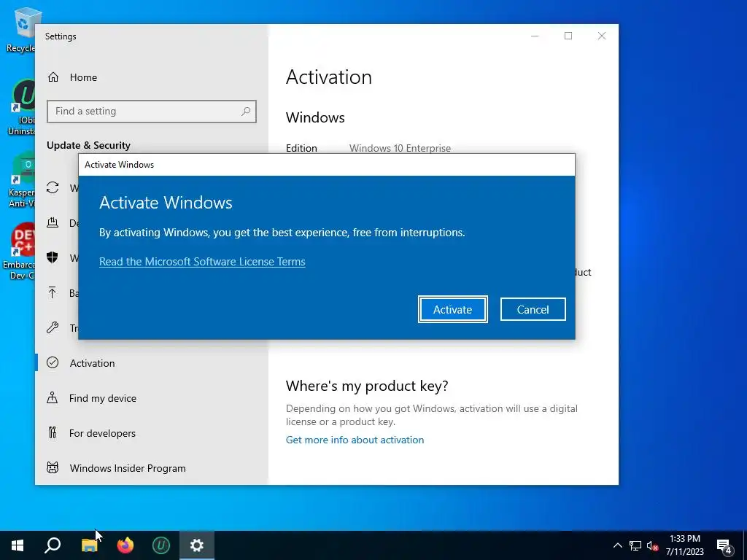
Task: Open IObit Uninstaller from the taskbar
Action: tap(161, 545)
